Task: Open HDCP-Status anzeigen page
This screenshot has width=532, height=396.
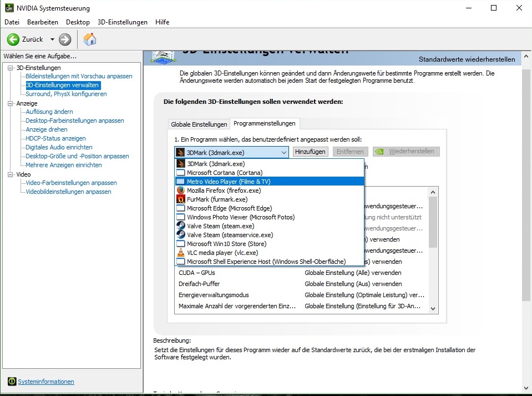Action: coord(55,138)
